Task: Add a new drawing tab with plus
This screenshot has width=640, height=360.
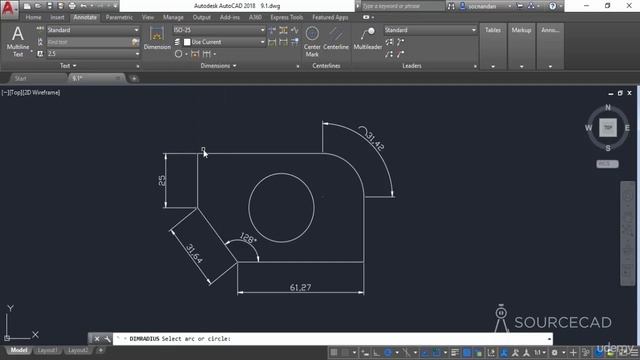Action: tap(134, 78)
